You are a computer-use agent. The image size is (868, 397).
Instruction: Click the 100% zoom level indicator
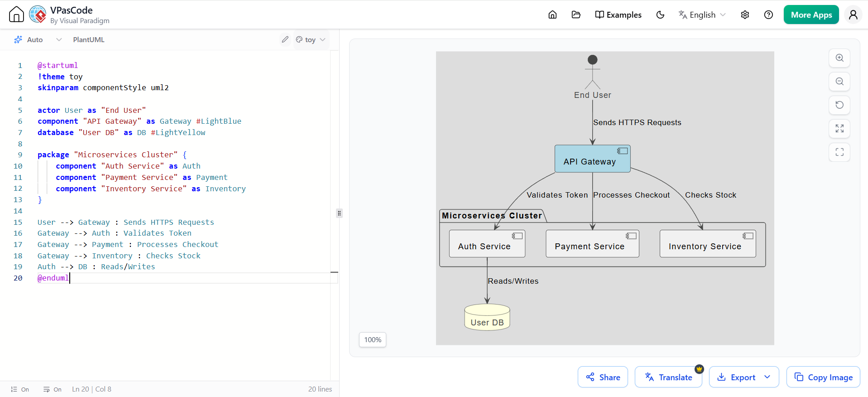373,340
